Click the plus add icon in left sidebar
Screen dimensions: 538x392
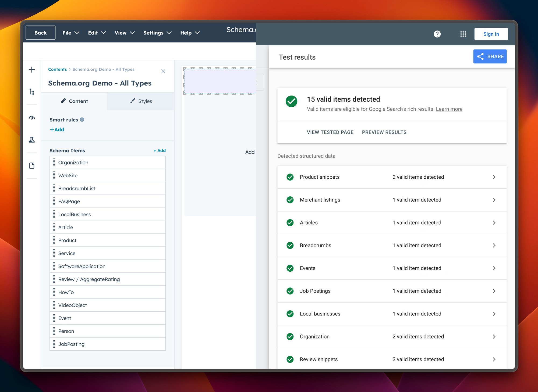[x=32, y=70]
